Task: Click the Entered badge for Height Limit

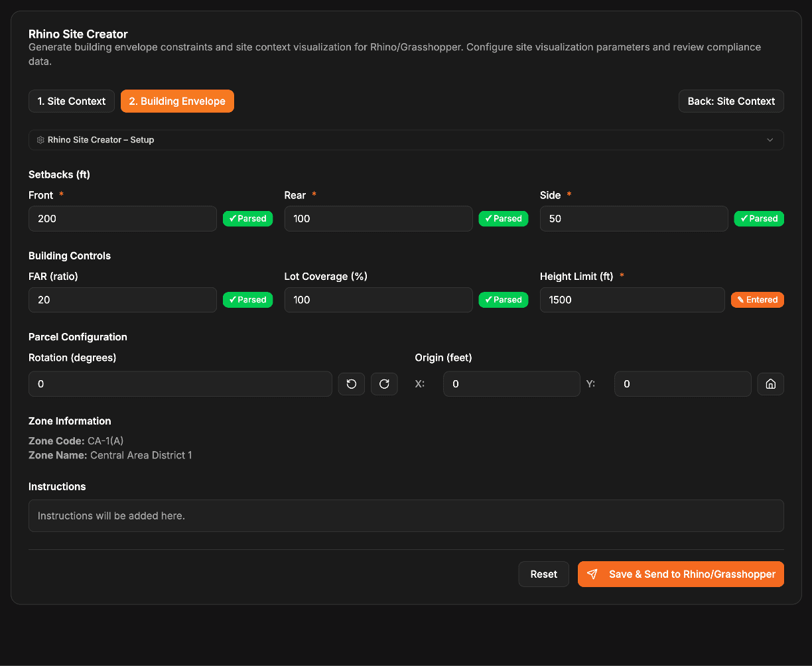Action: [757, 300]
